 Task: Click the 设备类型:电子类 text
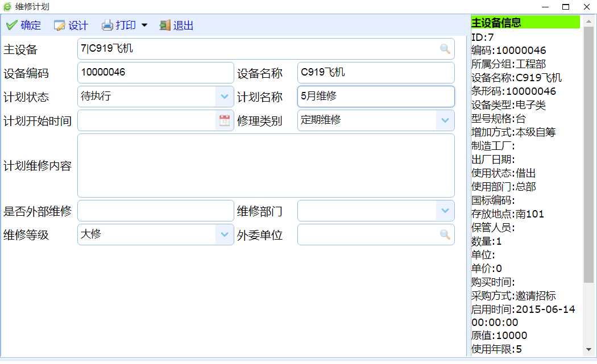[509, 105]
